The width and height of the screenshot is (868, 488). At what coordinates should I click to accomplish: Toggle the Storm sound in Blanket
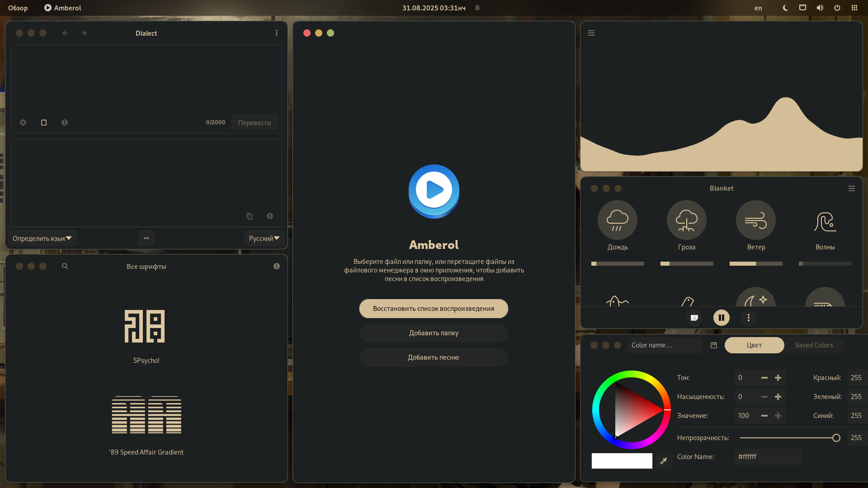(686, 220)
